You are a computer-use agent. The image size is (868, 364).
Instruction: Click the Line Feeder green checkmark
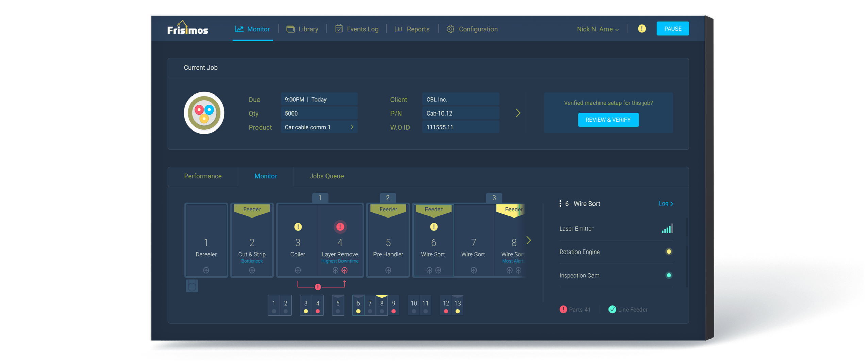(x=612, y=309)
